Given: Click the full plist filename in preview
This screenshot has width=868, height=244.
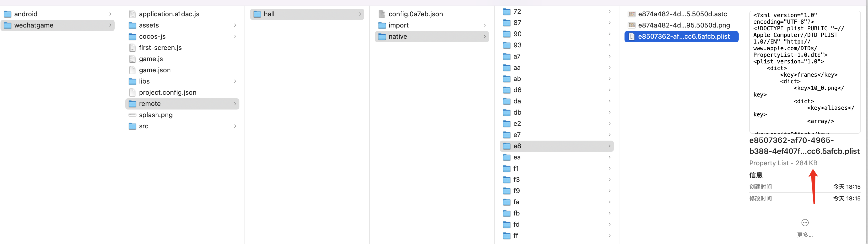Looking at the screenshot, I should 804,146.
